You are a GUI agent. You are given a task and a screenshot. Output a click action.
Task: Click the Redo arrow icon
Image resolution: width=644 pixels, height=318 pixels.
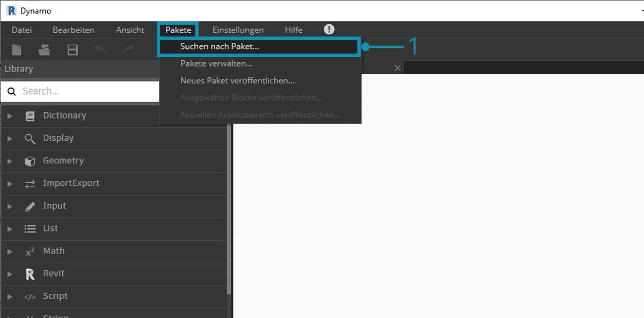tap(128, 50)
